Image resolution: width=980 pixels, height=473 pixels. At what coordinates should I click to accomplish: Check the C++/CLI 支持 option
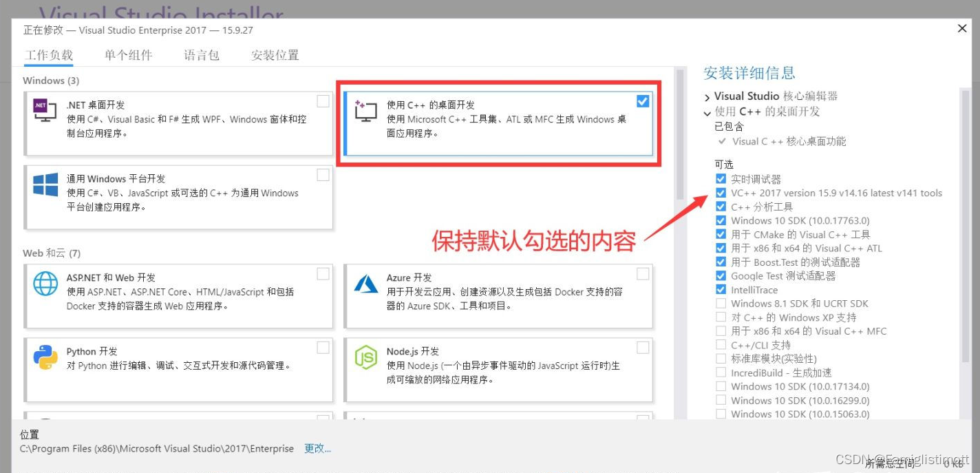[721, 344]
